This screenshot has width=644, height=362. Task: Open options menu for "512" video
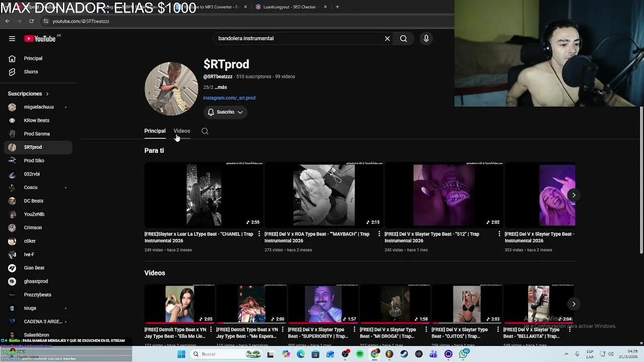499,234
